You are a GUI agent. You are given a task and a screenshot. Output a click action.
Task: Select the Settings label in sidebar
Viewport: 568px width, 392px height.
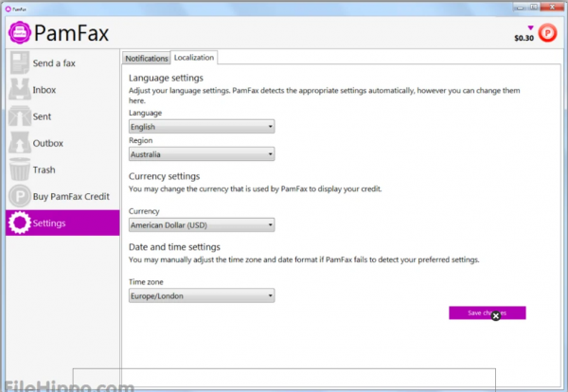point(49,223)
